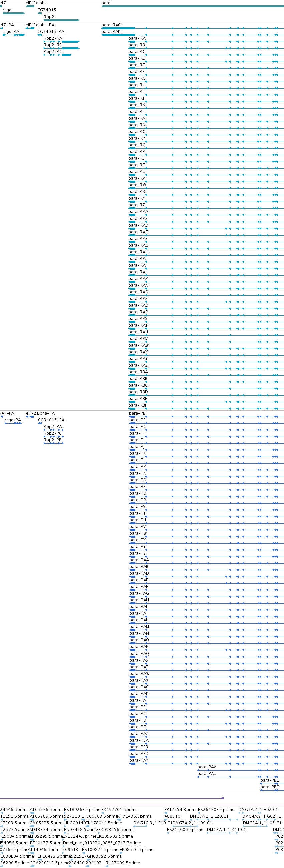Open protein para-PAV
Screen dimensions: 284x868
click(x=207, y=767)
